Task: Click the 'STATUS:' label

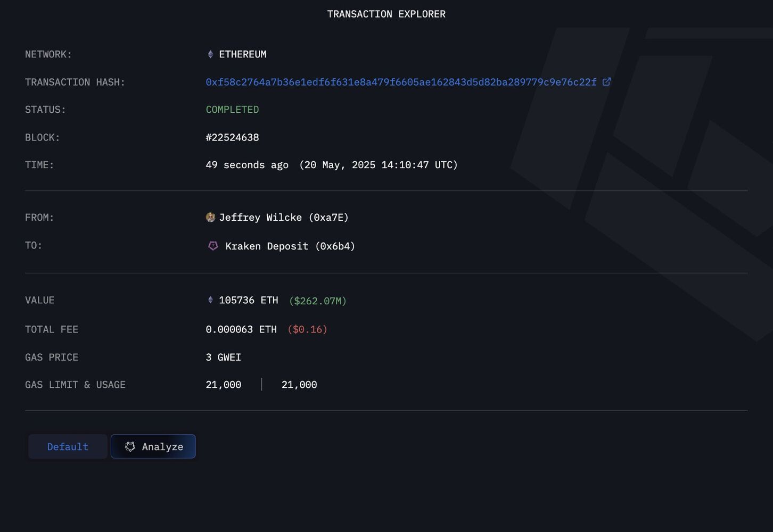Action: (x=45, y=110)
